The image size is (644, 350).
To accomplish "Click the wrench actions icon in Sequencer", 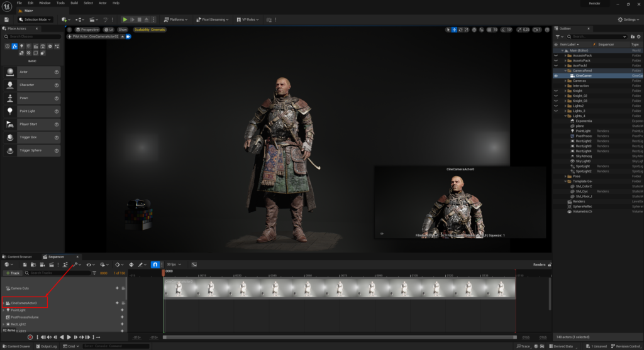I will click(x=75, y=265).
